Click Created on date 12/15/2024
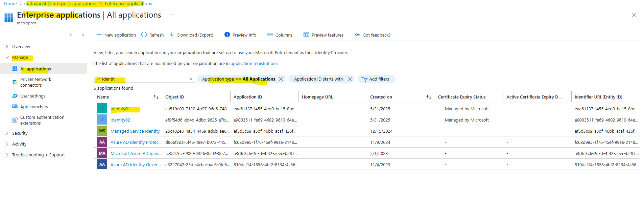Screen dimensions: 644x219 [381, 131]
